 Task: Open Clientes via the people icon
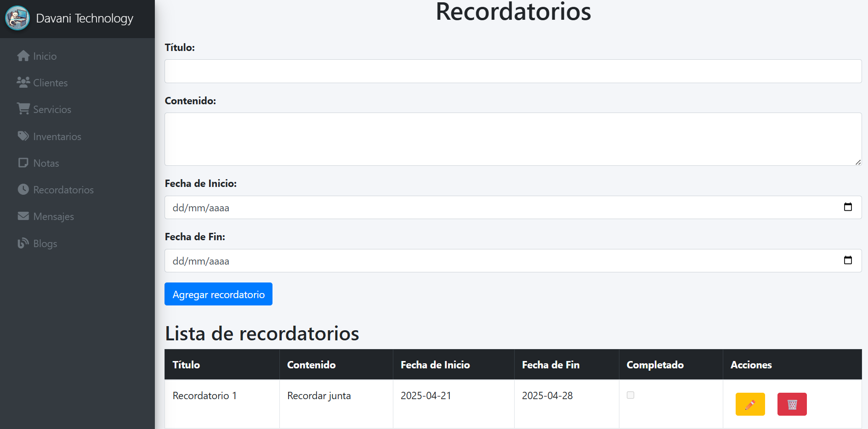(x=23, y=82)
